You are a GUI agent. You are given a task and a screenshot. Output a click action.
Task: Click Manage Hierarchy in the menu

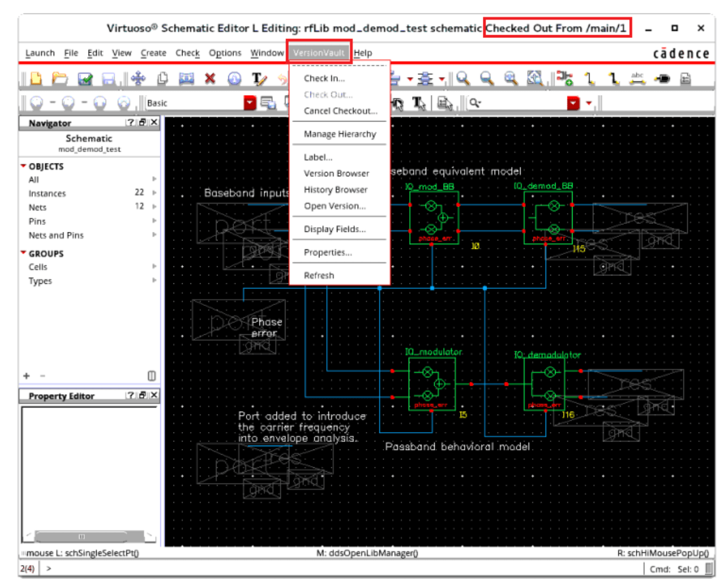coord(340,134)
